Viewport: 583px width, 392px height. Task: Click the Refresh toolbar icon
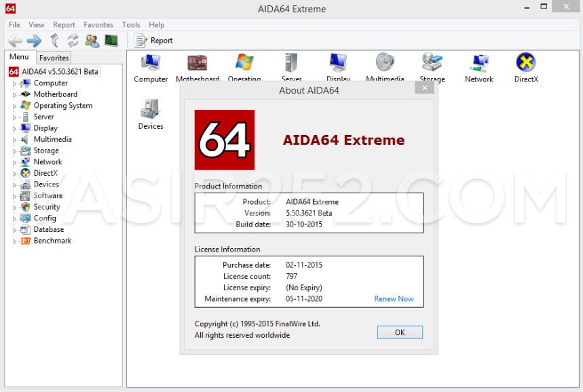click(73, 40)
